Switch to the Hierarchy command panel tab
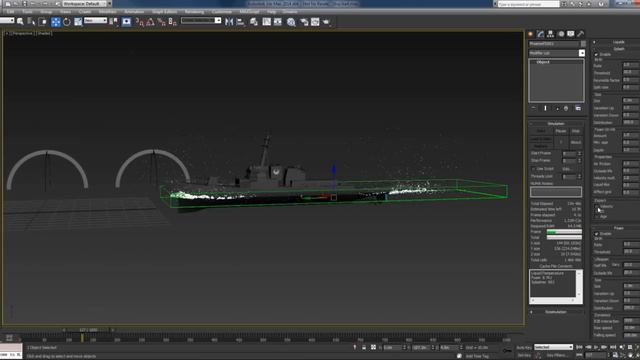 click(x=551, y=34)
